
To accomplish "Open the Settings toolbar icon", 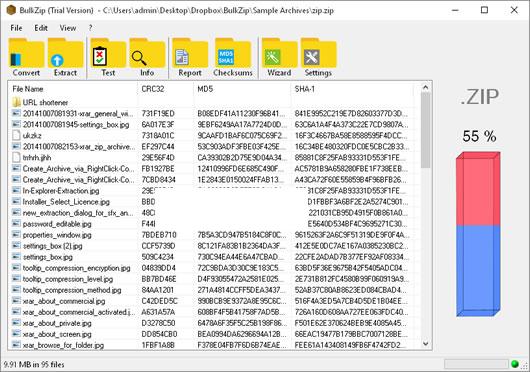I will [318, 57].
